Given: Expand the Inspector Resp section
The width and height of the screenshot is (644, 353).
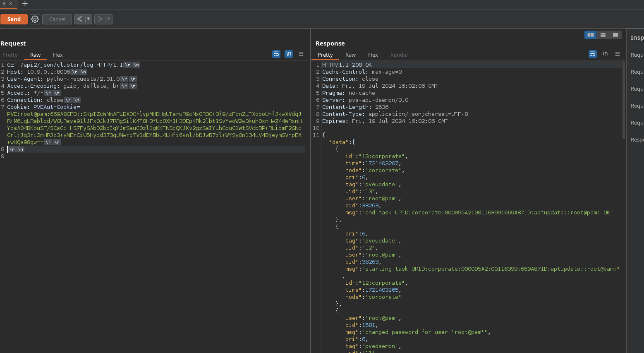Looking at the screenshot, I should click(636, 139).
